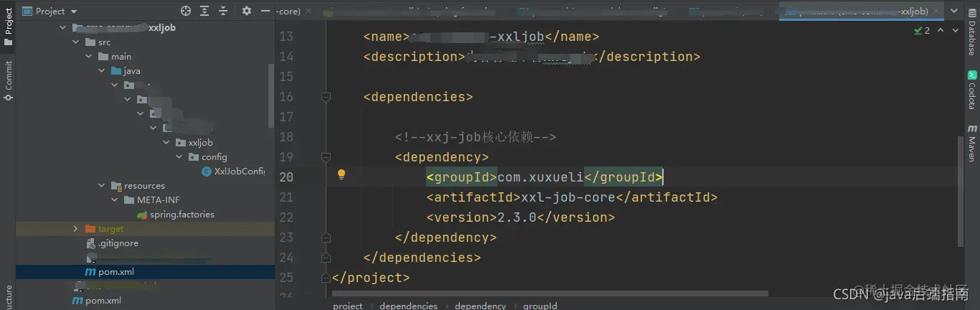Collapse the dependencies block at line 16
Screen dimensions: 980x310
[326, 97]
